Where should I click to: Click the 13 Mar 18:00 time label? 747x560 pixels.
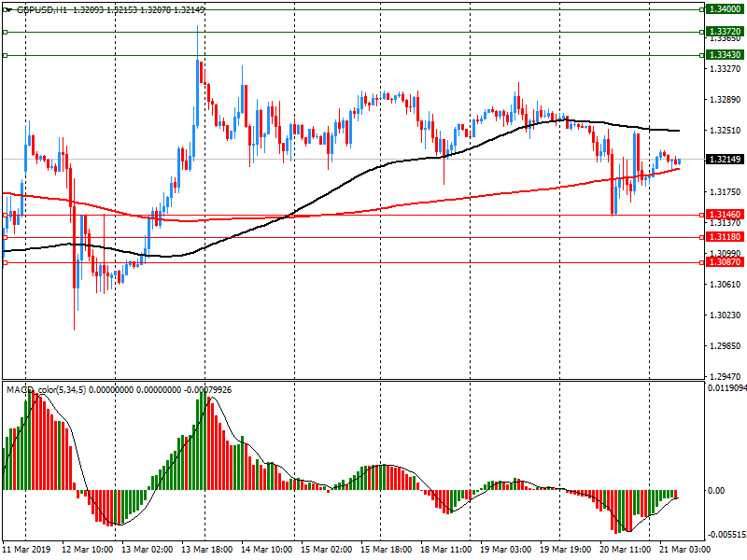207,550
